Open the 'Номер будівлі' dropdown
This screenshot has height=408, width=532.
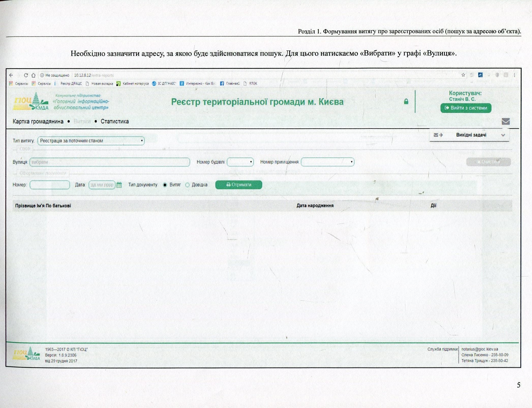point(240,162)
